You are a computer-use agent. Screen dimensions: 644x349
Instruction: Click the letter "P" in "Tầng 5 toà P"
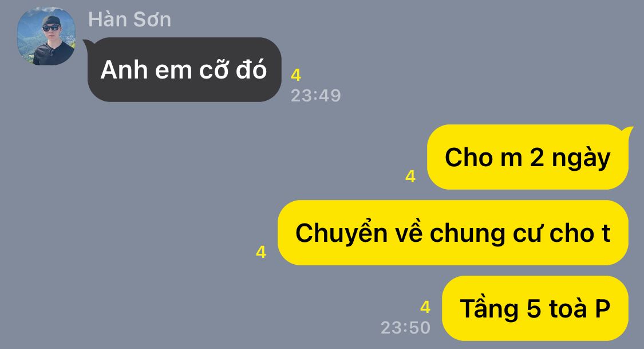click(x=603, y=308)
